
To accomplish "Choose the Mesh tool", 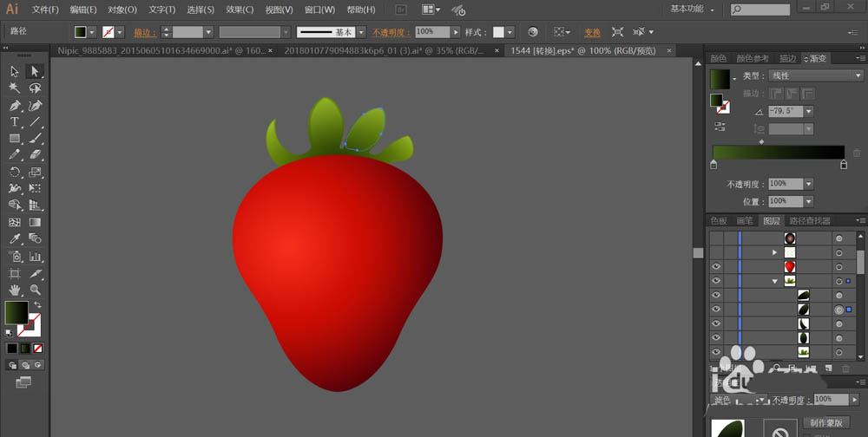I will [15, 222].
